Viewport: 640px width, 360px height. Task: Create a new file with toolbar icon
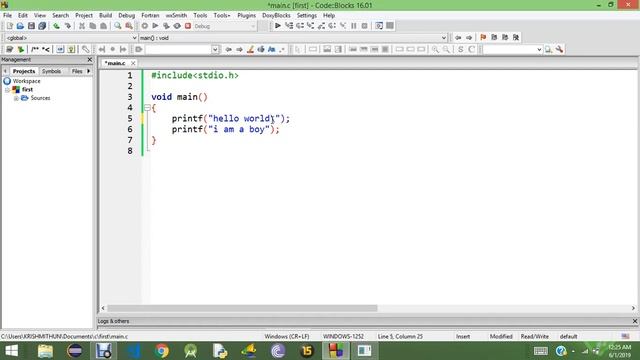(x=9, y=26)
